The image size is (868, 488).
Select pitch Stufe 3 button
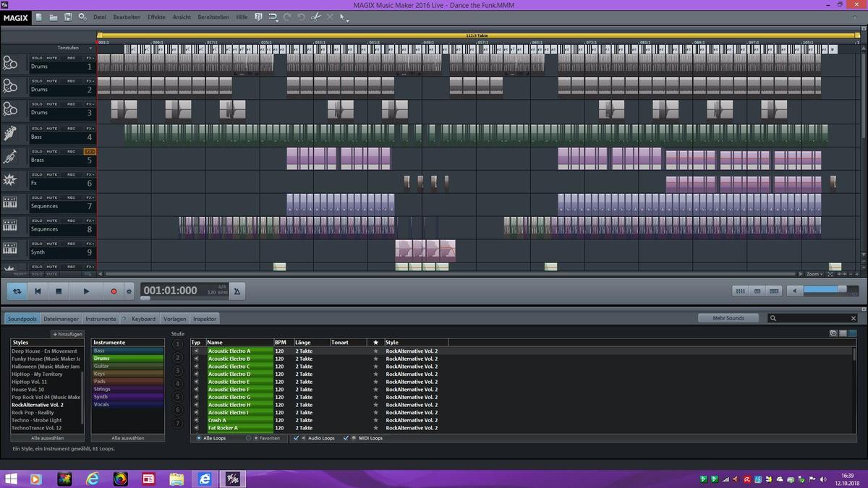[177, 370]
